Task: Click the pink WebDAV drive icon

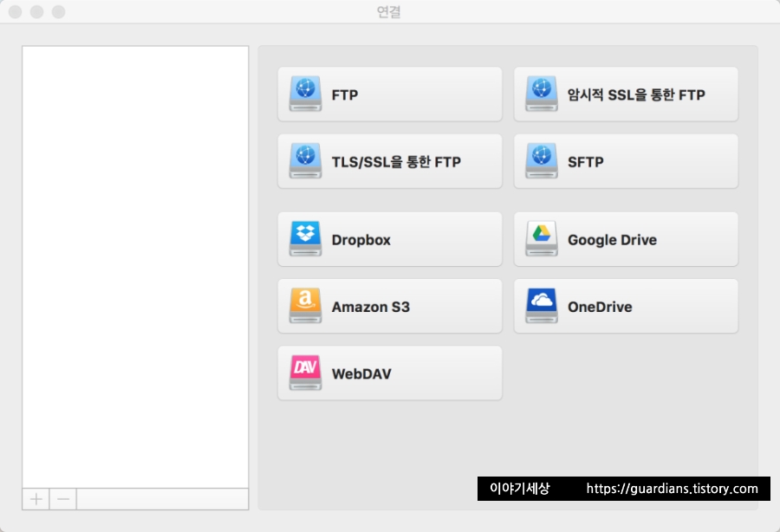Action: [305, 373]
